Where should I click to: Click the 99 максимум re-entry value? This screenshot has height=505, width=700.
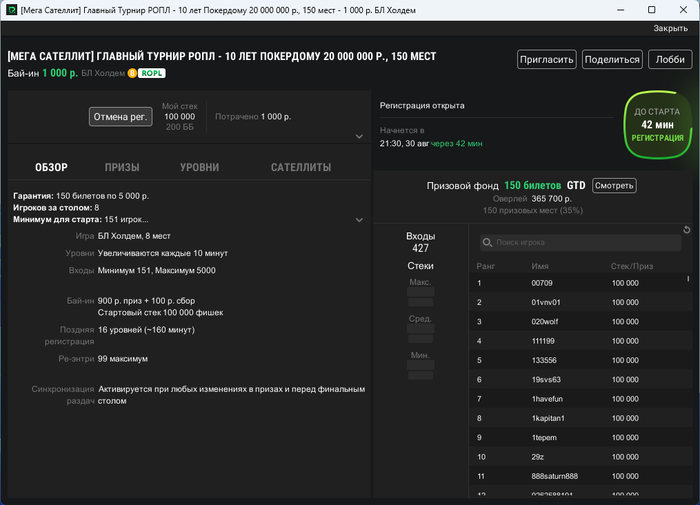[123, 359]
